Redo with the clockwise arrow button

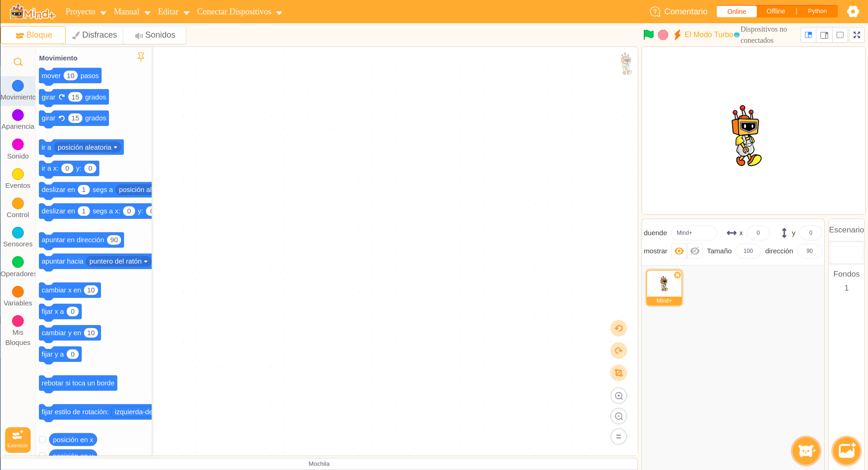619,351
